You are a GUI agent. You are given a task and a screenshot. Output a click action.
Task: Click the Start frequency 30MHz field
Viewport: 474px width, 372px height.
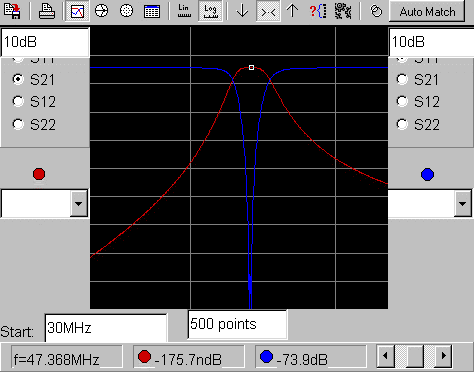tap(106, 328)
